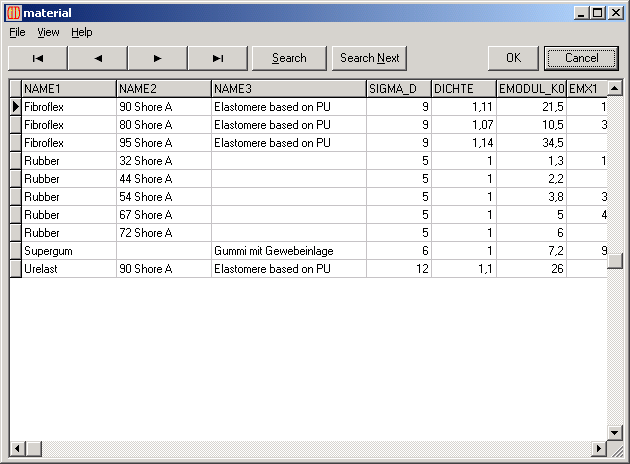Click the SIGMA_D column header
630x464 pixels.
click(398, 88)
